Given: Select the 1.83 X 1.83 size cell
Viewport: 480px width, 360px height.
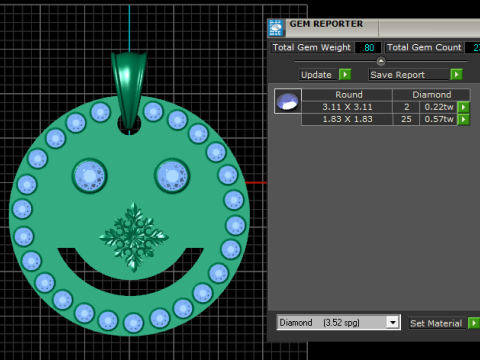Looking at the screenshot, I should pos(347,119).
